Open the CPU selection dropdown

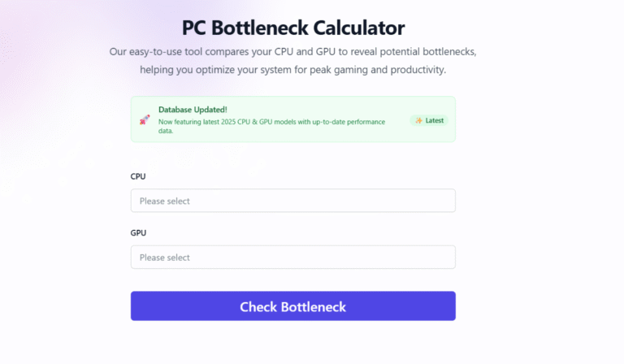pos(292,201)
